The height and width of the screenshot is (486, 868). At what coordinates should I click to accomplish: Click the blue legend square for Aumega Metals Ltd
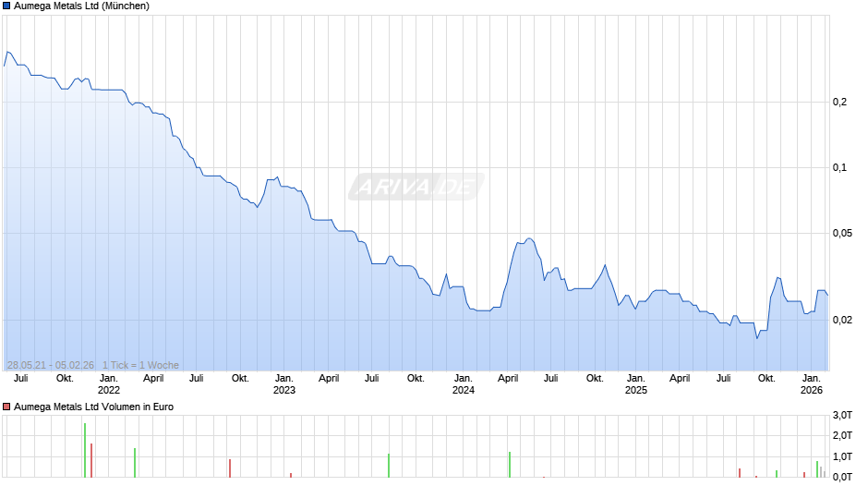(6, 6)
